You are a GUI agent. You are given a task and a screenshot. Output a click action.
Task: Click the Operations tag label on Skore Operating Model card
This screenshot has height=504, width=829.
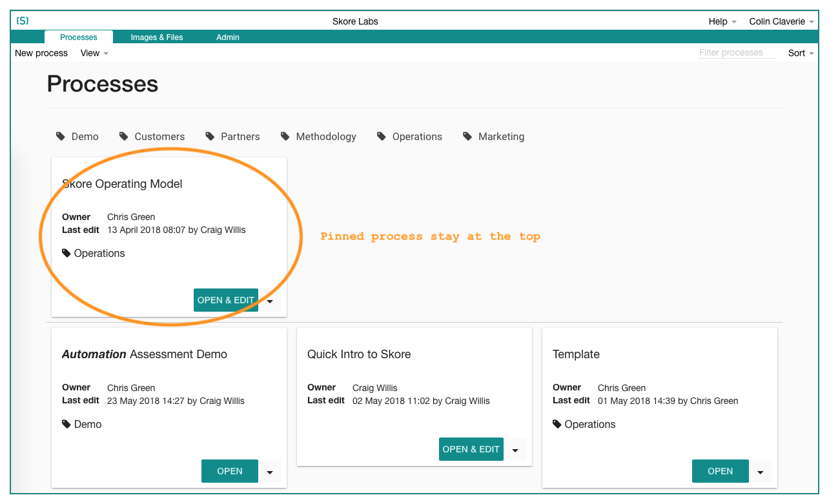pyautogui.click(x=99, y=254)
